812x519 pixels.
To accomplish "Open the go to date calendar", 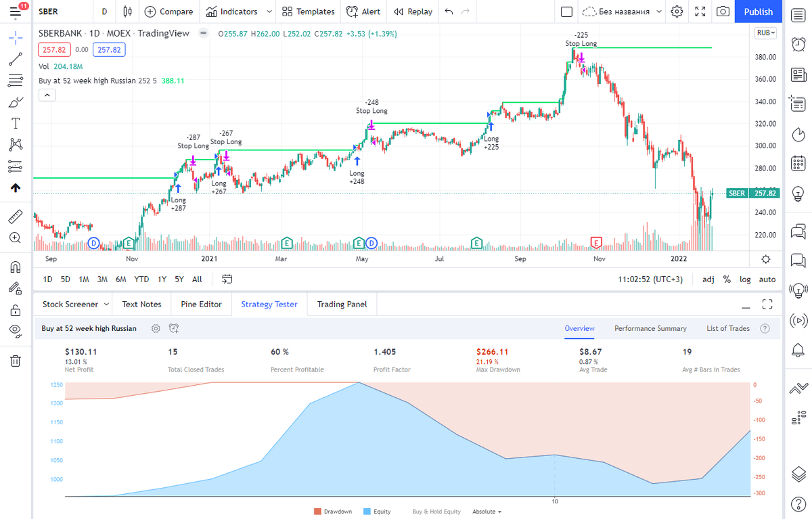I will click(227, 279).
